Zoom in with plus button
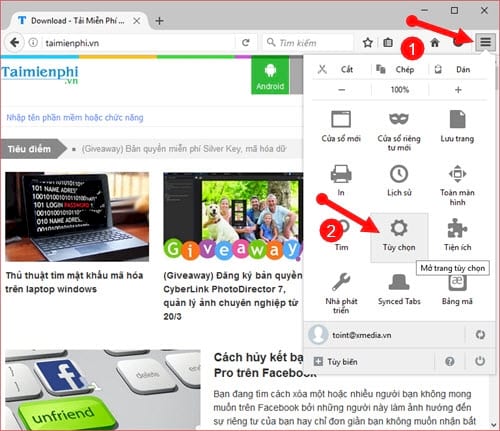The width and height of the screenshot is (500, 431). coord(458,90)
